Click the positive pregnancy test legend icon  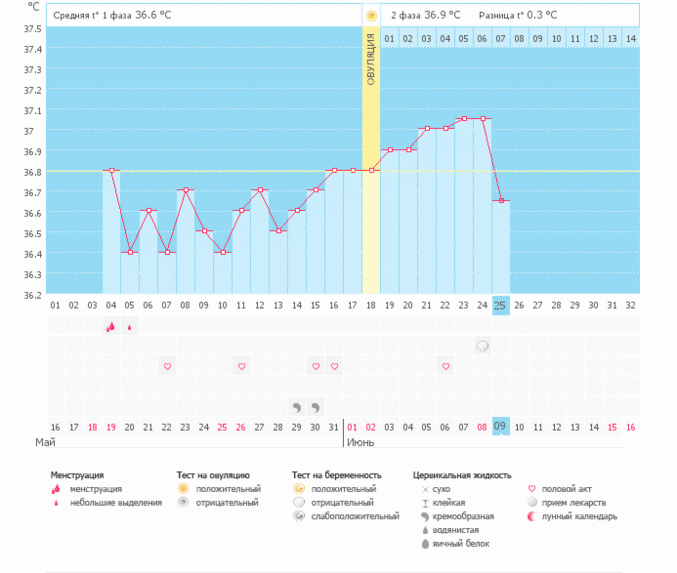[299, 489]
